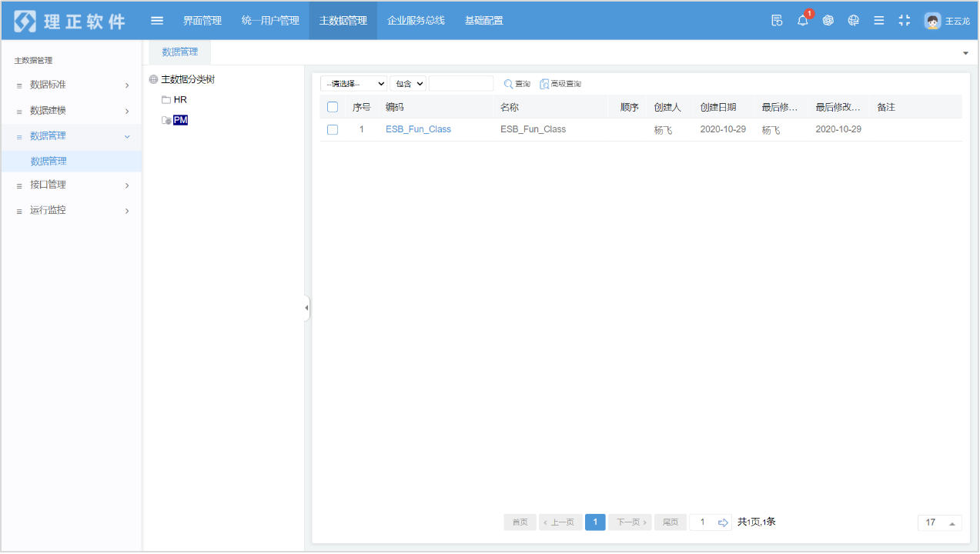Collapse the tree panel with splitter handle

pyautogui.click(x=306, y=308)
